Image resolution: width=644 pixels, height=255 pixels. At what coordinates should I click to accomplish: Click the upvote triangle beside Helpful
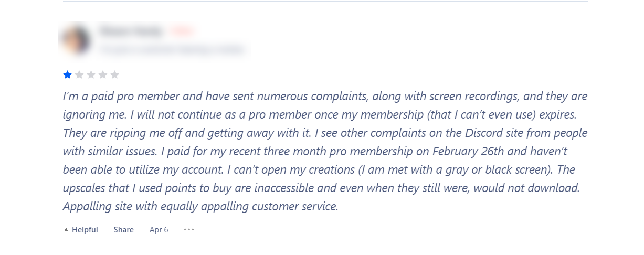66,230
